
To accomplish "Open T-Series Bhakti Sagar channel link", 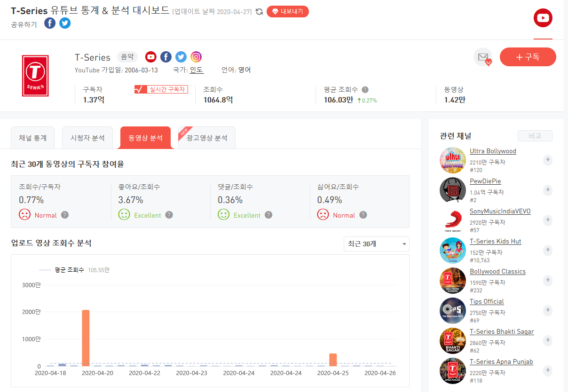I will coord(502,332).
